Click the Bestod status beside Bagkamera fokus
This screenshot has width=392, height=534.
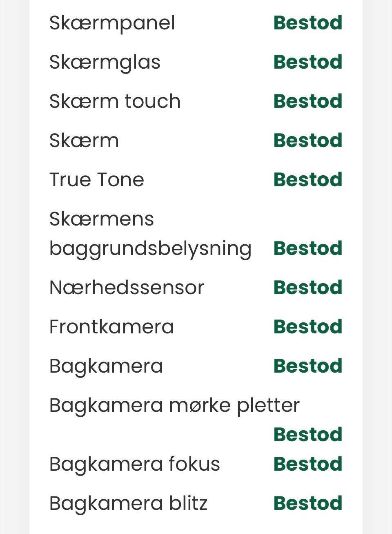coord(308,464)
